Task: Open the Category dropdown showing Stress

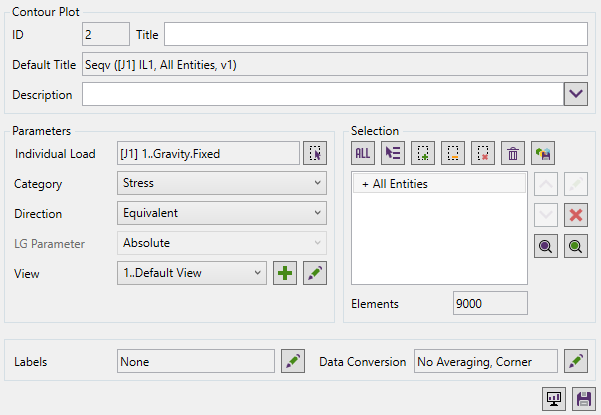Action: [222, 183]
